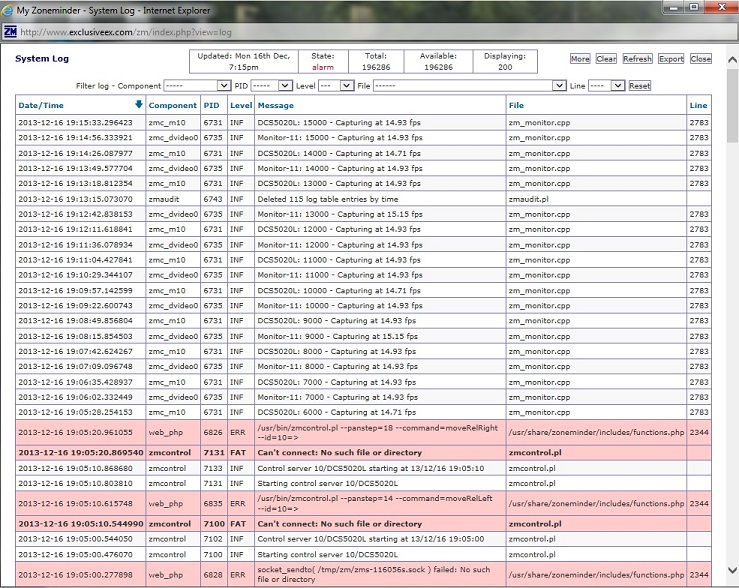Image resolution: width=739 pixels, height=588 pixels.
Task: Open the Line filter dropdown
Action: pos(607,86)
